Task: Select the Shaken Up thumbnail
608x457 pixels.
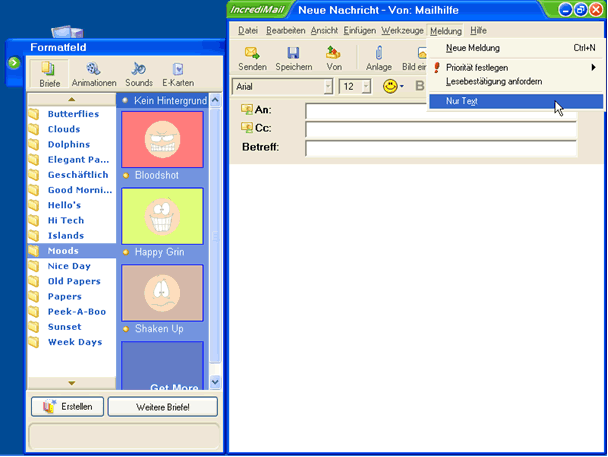Action: (162, 293)
